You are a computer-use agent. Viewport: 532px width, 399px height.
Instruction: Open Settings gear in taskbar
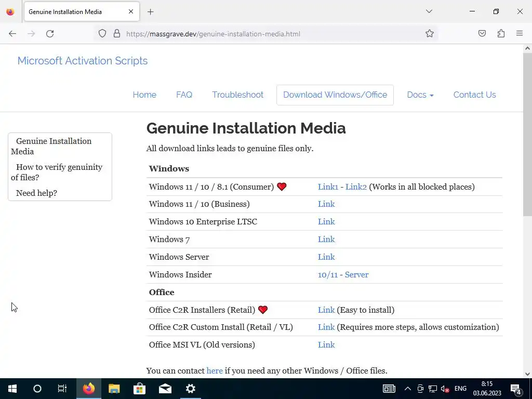[190, 389]
